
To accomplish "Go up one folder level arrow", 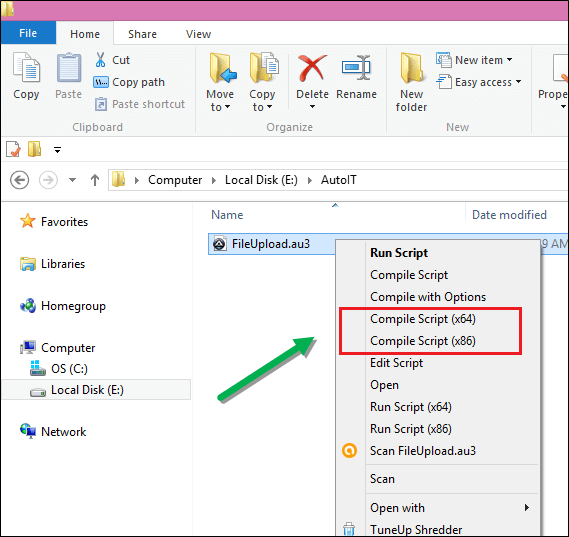I will tap(95, 180).
